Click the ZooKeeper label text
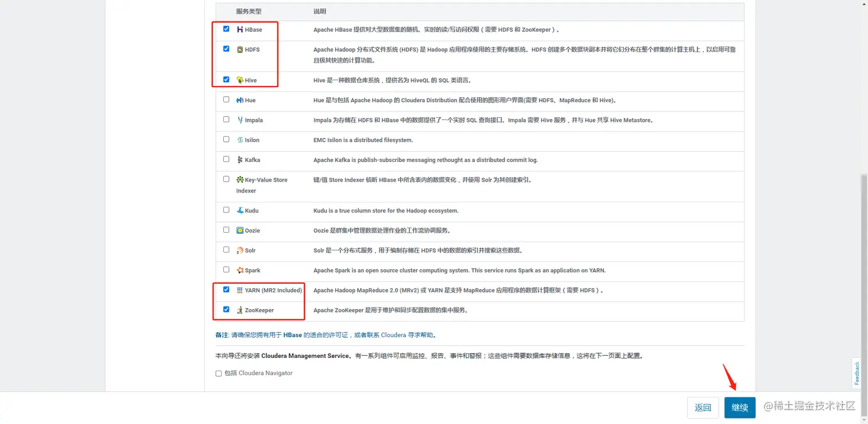868x424 pixels. pyautogui.click(x=259, y=311)
